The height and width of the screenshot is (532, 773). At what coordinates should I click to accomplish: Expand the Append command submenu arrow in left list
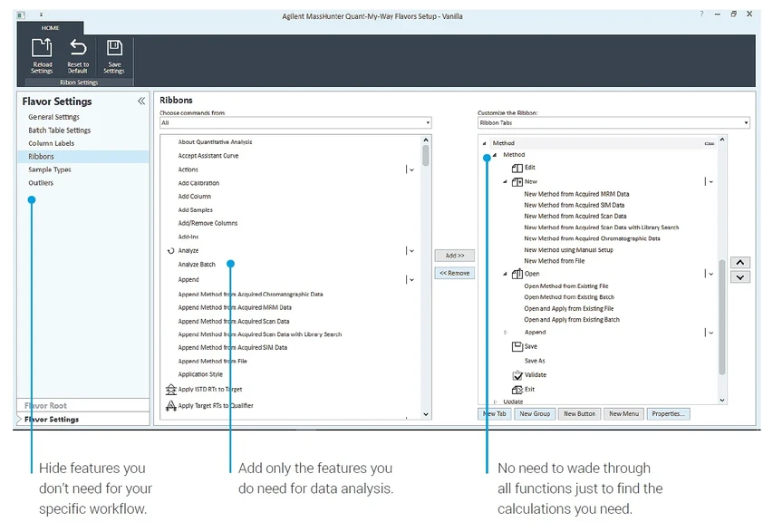point(411,279)
